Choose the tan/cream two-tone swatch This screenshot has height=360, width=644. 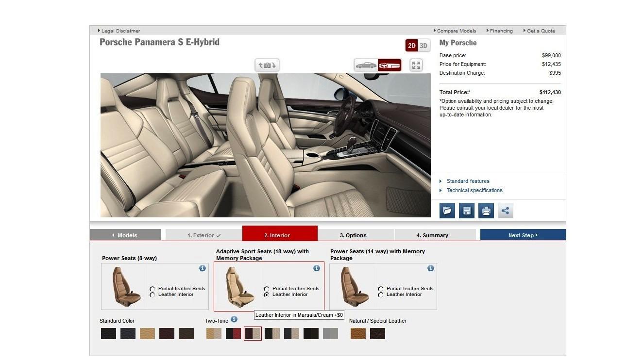click(x=214, y=333)
